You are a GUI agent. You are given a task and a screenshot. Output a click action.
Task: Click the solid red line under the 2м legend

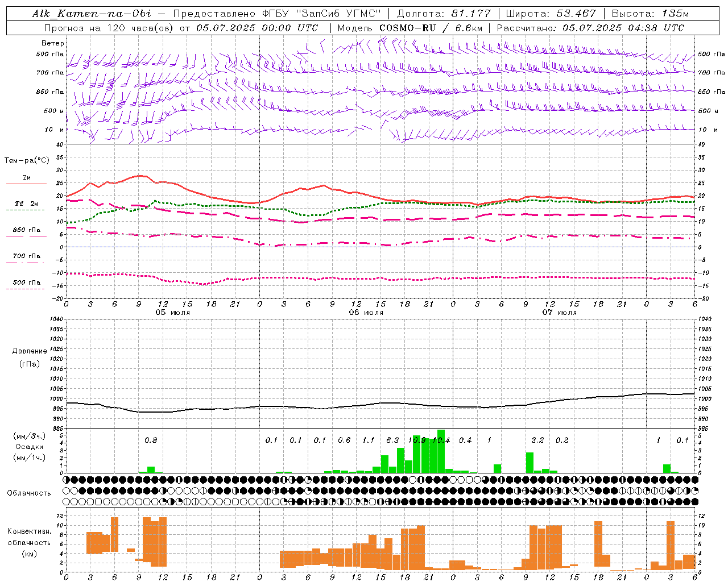[26, 184]
